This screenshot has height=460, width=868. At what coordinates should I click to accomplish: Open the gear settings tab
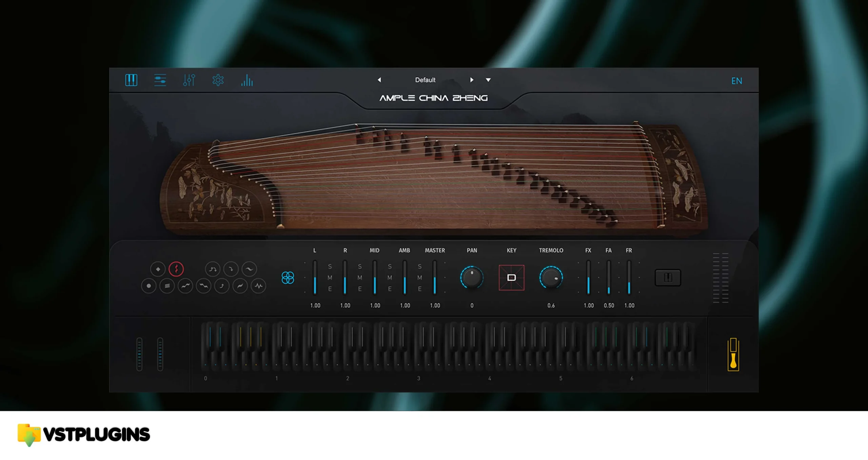(x=218, y=80)
